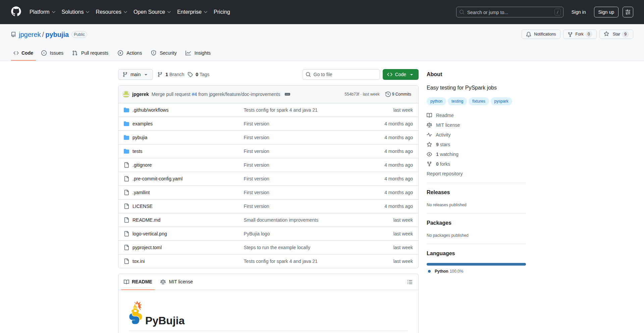This screenshot has width=644, height=333.
Task: Switch to the Issues tab
Action: tap(52, 53)
